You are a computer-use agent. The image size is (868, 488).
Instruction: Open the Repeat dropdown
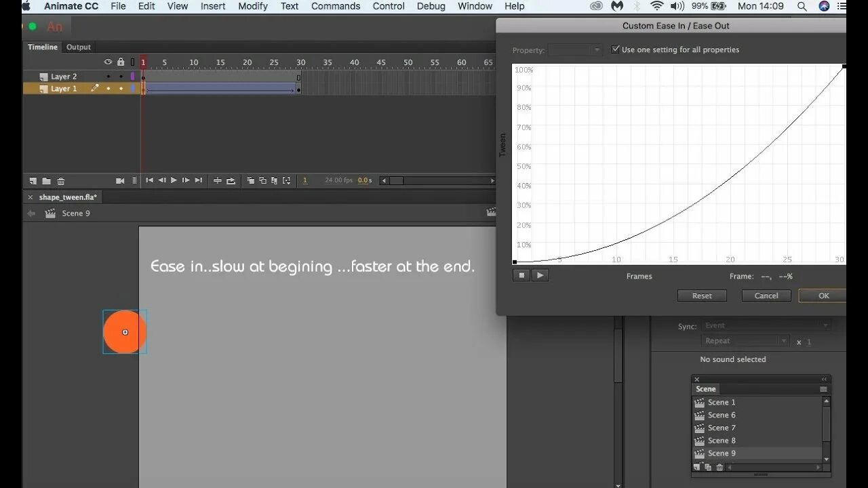pos(746,341)
